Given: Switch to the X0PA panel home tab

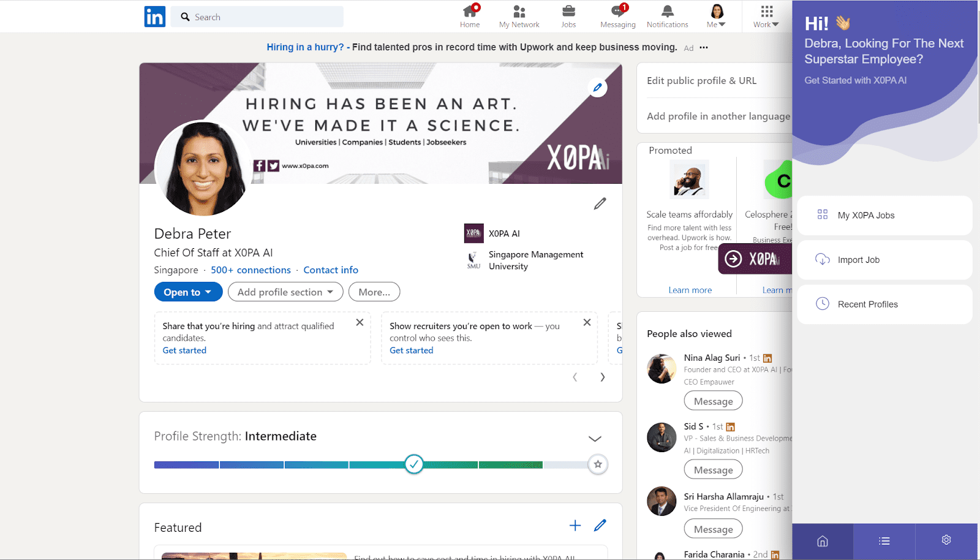Looking at the screenshot, I should 823,541.
